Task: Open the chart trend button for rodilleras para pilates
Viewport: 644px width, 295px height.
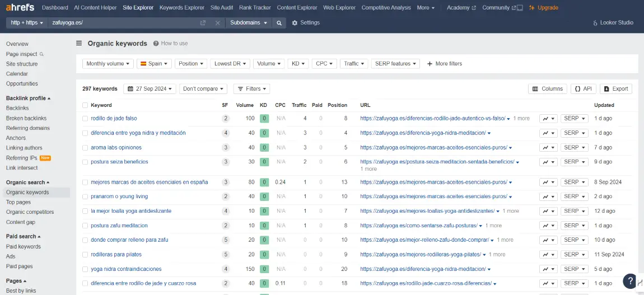Action: coord(548,254)
